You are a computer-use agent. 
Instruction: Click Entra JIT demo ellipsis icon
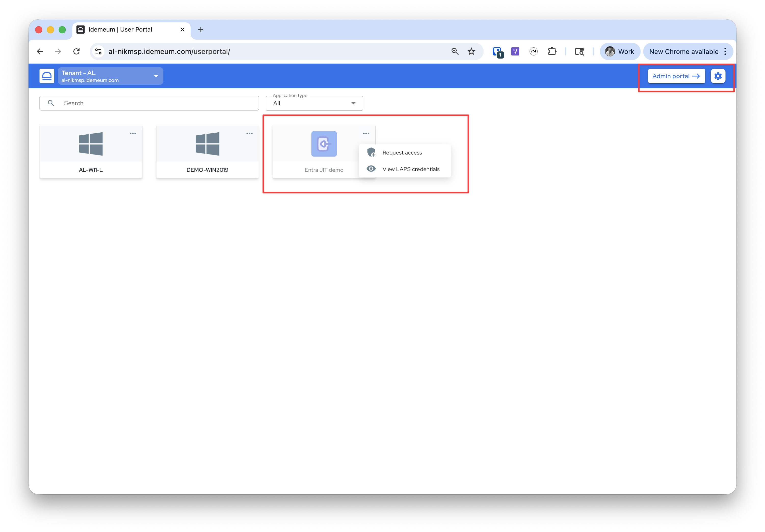(x=366, y=133)
